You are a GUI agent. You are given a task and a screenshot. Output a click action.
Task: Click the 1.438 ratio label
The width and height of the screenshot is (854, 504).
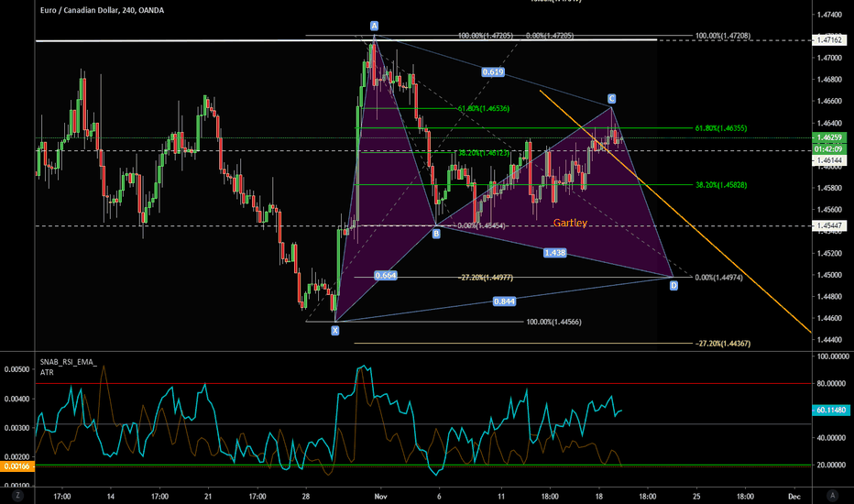(553, 252)
